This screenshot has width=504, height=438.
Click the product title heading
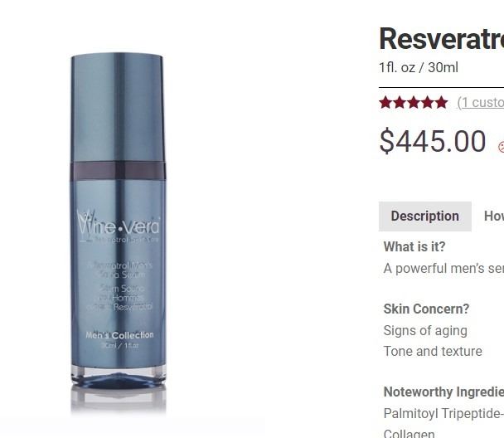pyautogui.click(x=441, y=39)
